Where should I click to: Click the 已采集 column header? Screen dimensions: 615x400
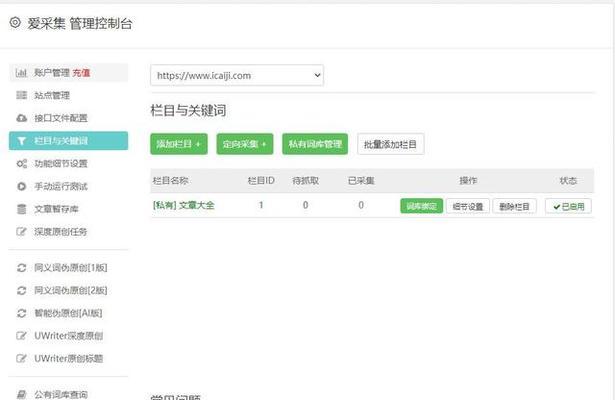(361, 181)
